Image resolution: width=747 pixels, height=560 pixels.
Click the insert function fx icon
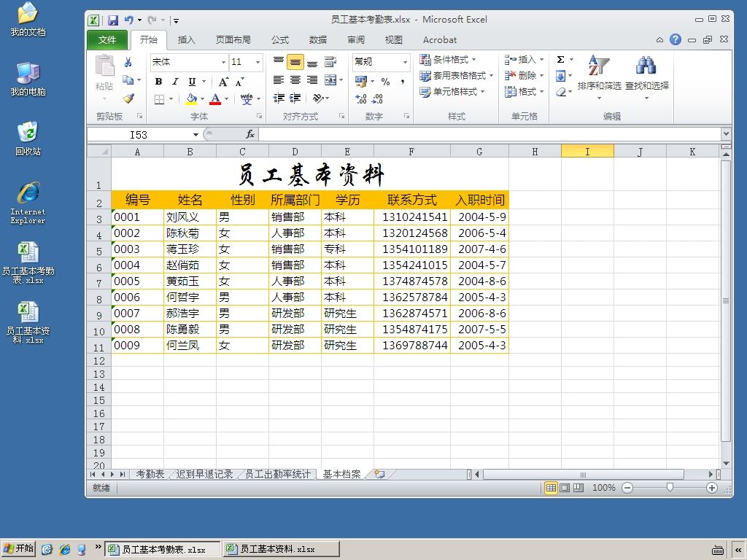tap(250, 135)
